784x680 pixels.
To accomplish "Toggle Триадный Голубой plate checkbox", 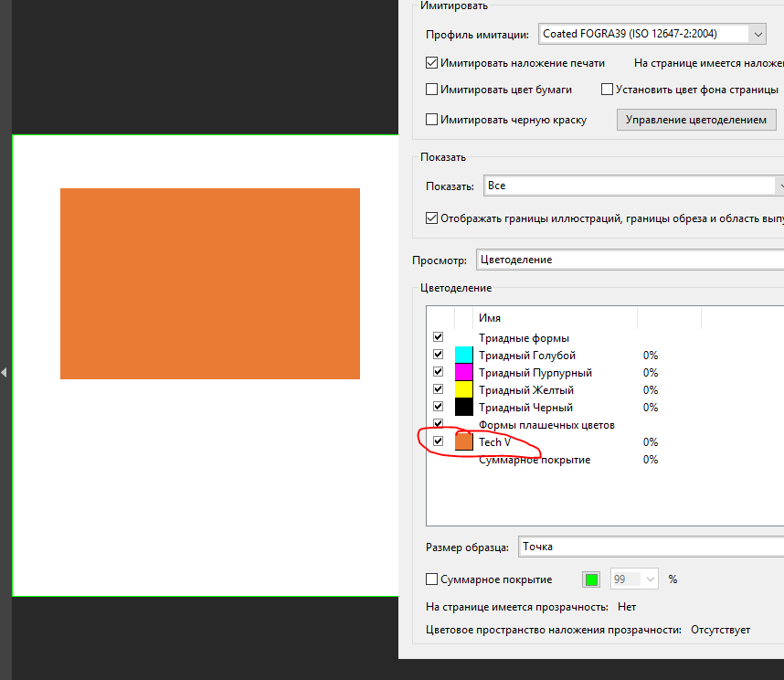I will [438, 355].
